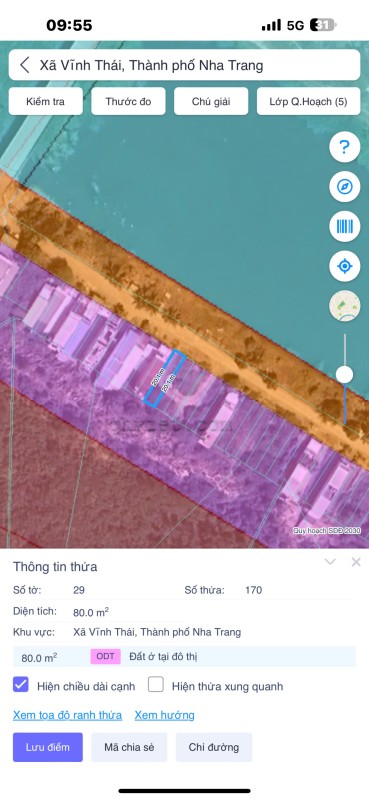Close the Thông tin thửa panel
Image resolution: width=369 pixels, height=800 pixels.
coord(356,562)
